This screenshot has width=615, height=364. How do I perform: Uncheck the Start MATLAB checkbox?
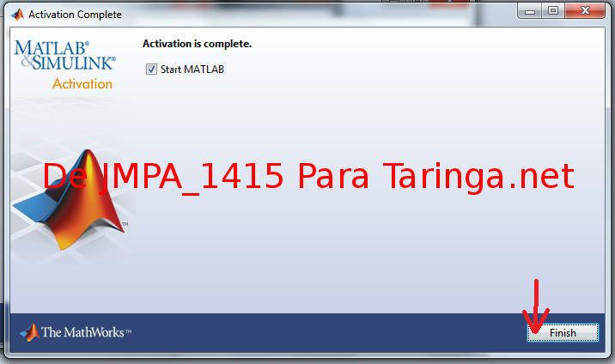pyautogui.click(x=151, y=70)
